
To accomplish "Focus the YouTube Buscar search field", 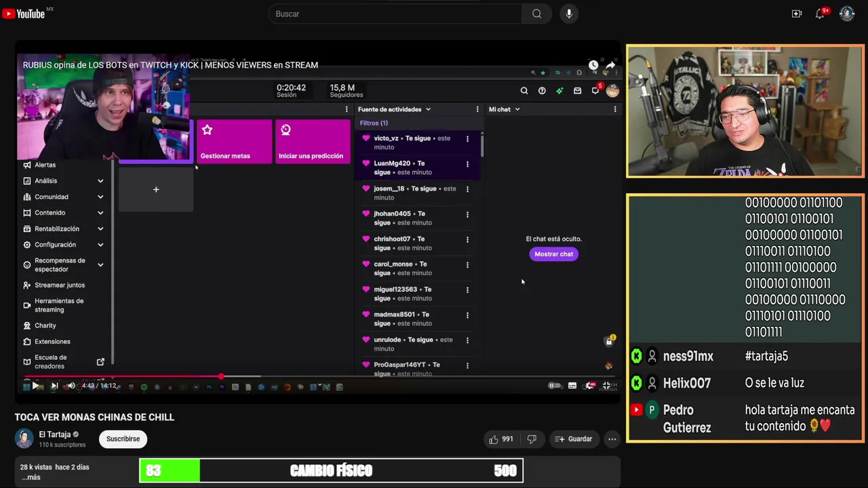I will (x=395, y=14).
